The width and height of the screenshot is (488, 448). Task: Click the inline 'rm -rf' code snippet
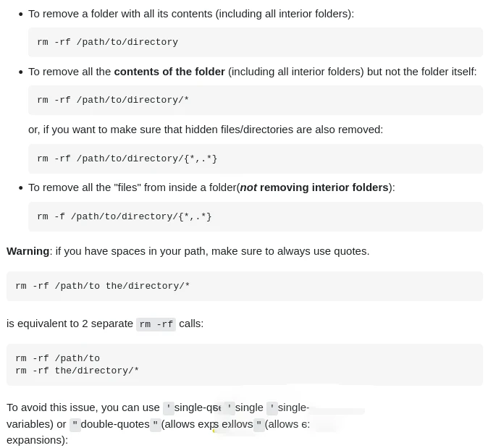click(156, 324)
